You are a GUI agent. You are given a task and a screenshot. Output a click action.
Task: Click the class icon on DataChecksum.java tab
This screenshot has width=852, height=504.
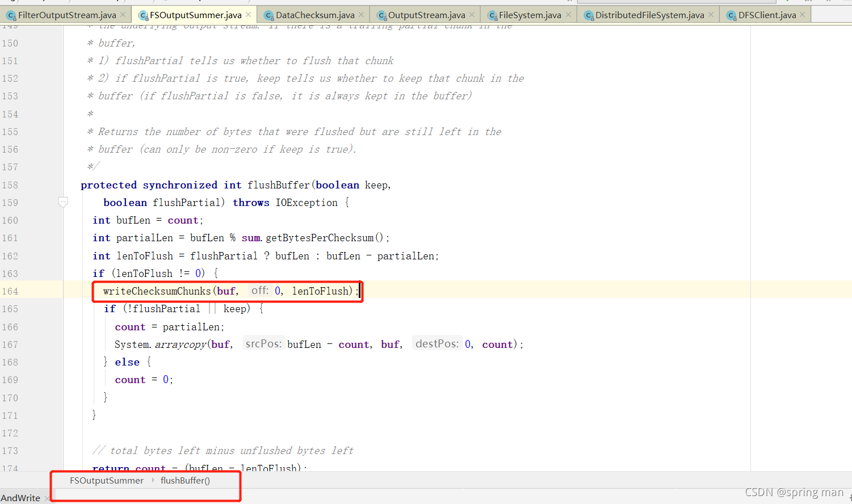268,15
